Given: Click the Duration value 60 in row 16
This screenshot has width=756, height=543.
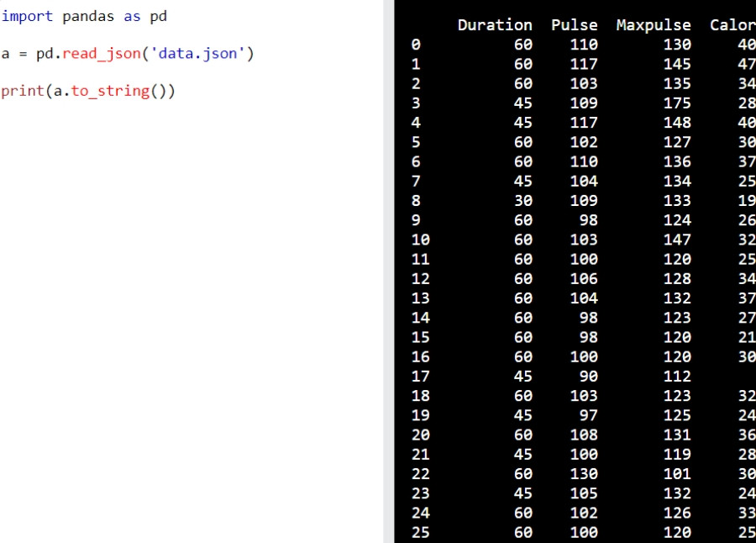Looking at the screenshot, I should click(x=523, y=356).
